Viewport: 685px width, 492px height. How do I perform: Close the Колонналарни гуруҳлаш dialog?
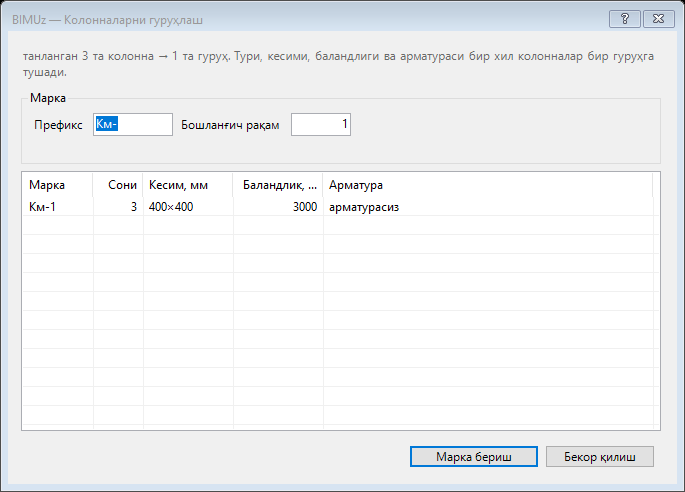tap(658, 19)
